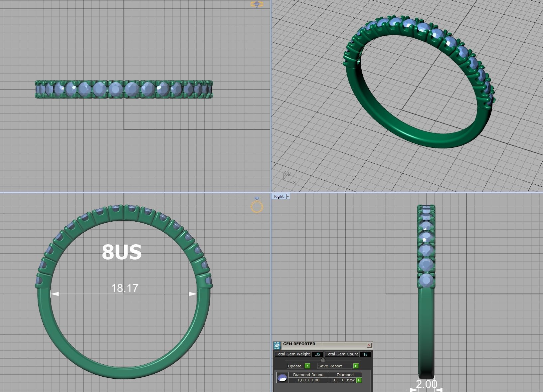Click the ring icon in front viewport
This screenshot has height=392, width=543.
click(257, 205)
